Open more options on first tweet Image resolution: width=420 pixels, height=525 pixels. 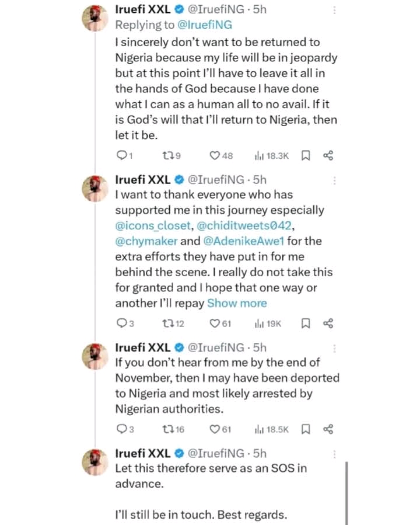click(x=334, y=11)
